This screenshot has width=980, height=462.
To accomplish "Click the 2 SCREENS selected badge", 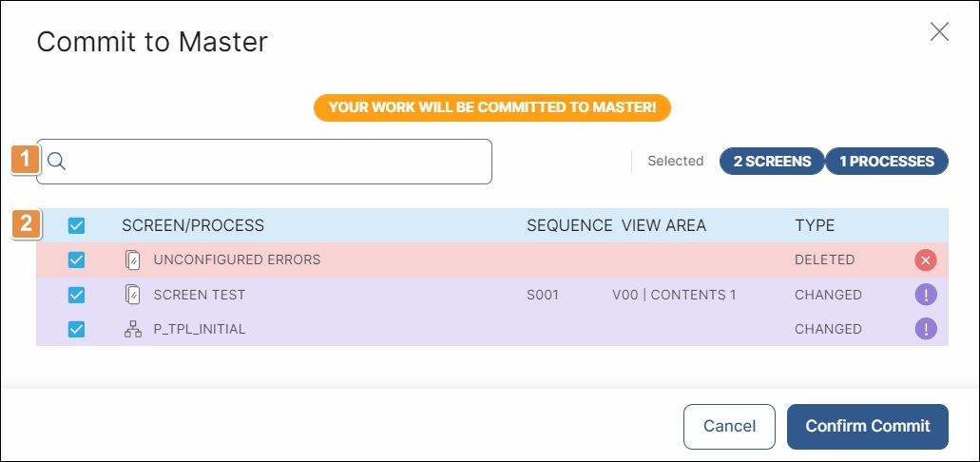I will [772, 162].
